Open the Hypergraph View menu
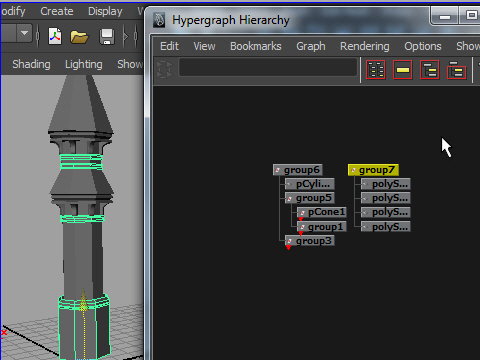 click(x=204, y=46)
